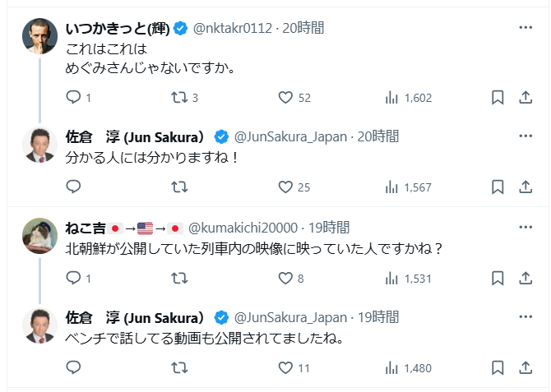Open the 19時間 timestamp on the ベンチで話してる reply

pos(374,317)
